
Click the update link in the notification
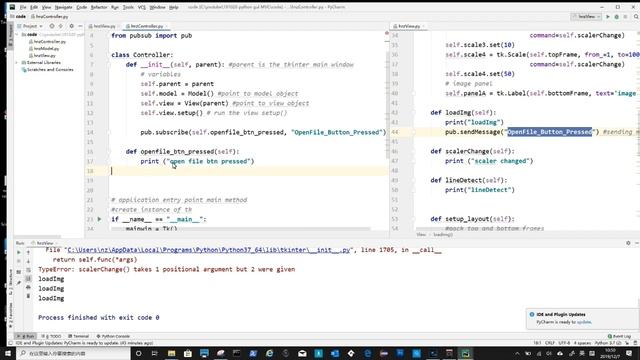tap(584, 322)
